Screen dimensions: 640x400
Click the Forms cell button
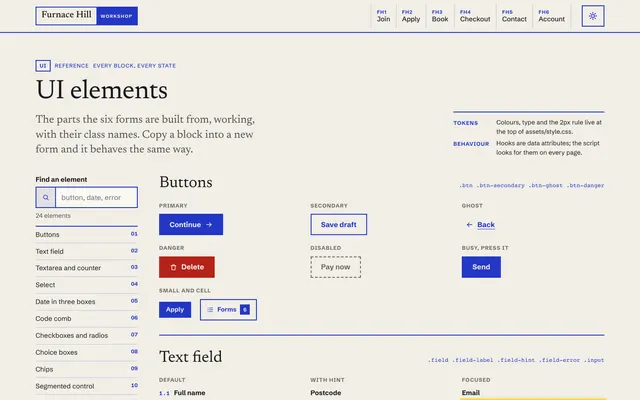click(228, 309)
